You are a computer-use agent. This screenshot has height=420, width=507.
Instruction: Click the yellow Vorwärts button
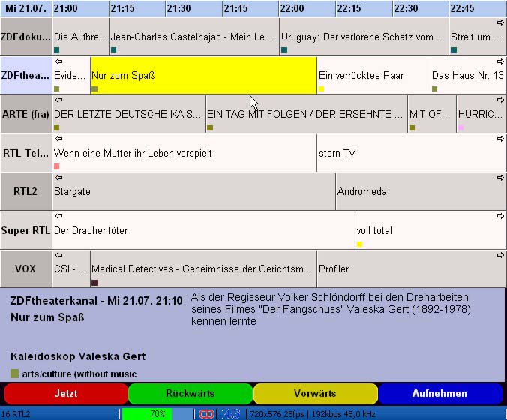tap(315, 393)
